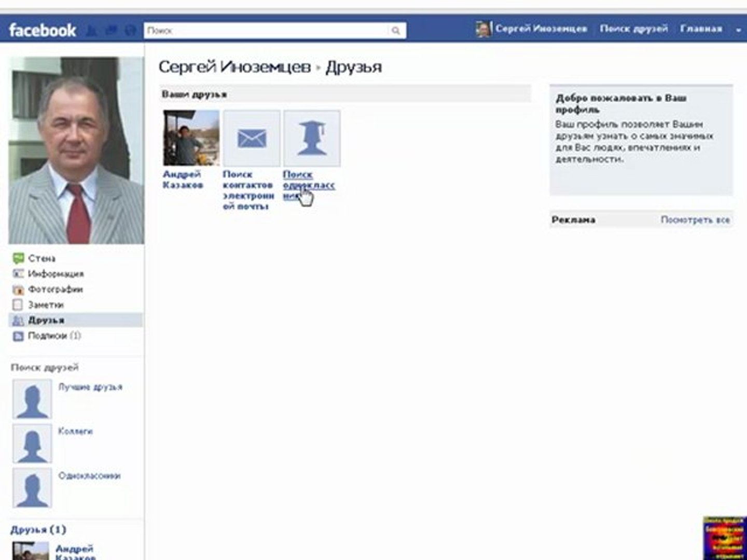Click Поиск одноклассников link
Screen dimensions: 747x560
309,185
